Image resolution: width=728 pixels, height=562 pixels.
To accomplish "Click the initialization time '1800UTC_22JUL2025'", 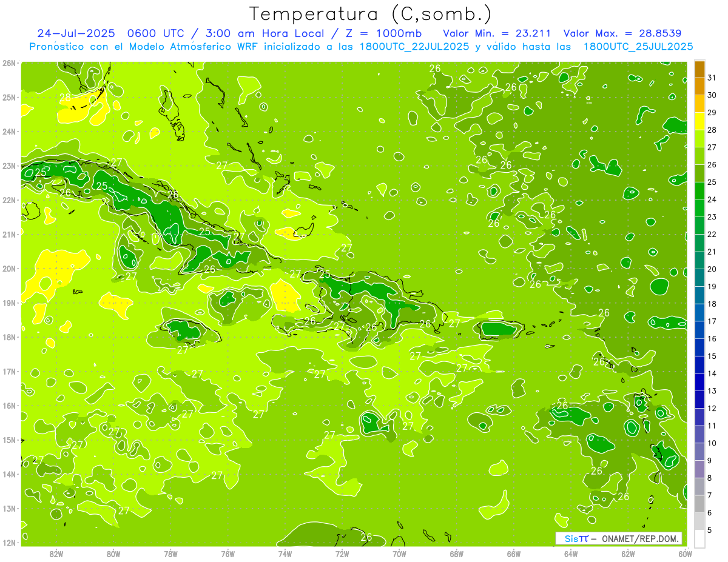I will (x=414, y=46).
